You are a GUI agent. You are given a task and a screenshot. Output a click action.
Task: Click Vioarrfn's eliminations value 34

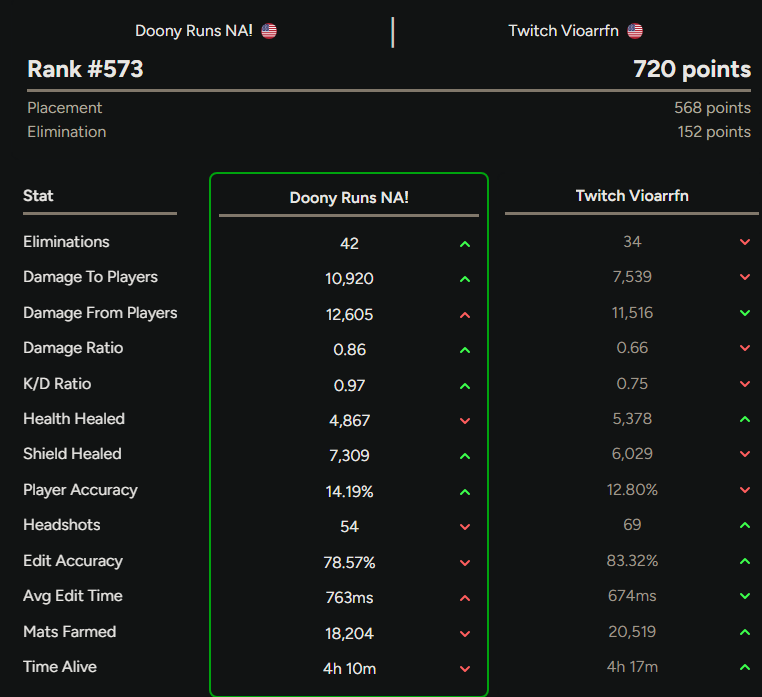(632, 242)
